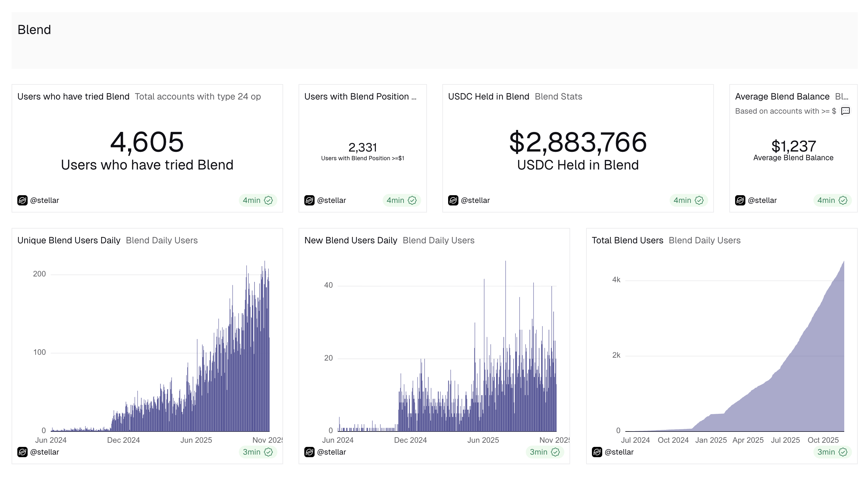This screenshot has height=479, width=868.
Task: Click the Stellar icon on the USDC Held in Blend card
Action: 453,200
